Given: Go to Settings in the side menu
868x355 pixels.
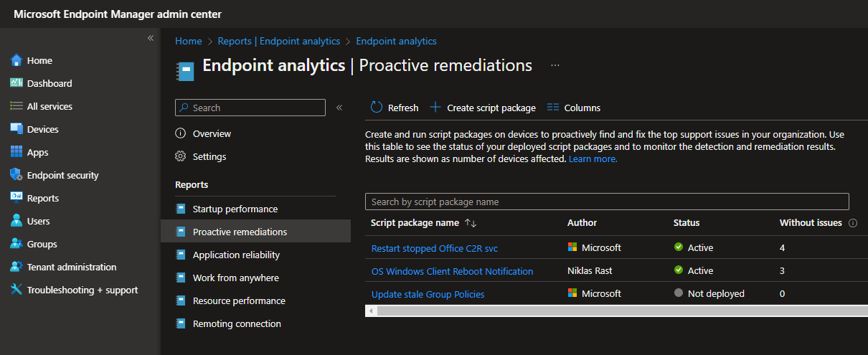Looking at the screenshot, I should (209, 157).
